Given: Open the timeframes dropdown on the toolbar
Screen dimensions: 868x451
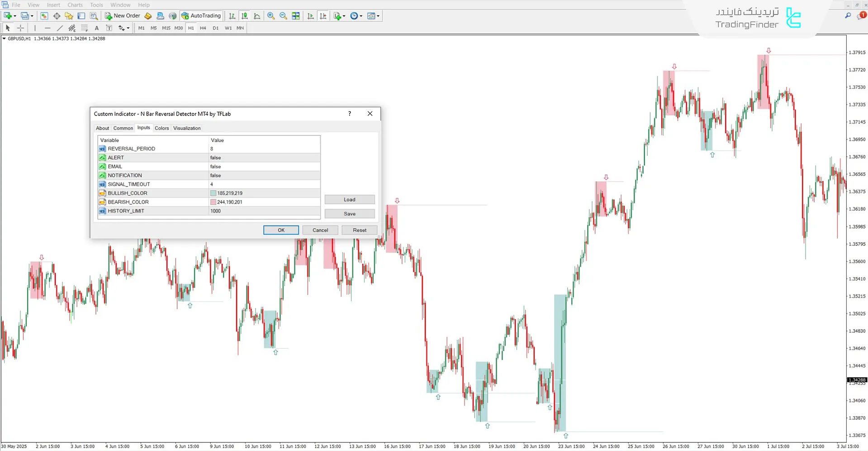Looking at the screenshot, I should (x=361, y=15).
